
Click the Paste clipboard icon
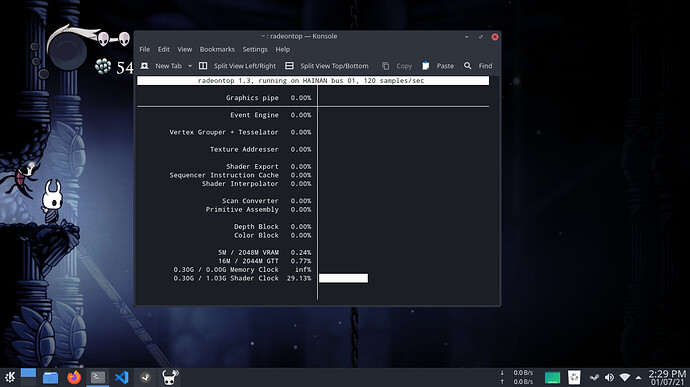pos(426,66)
